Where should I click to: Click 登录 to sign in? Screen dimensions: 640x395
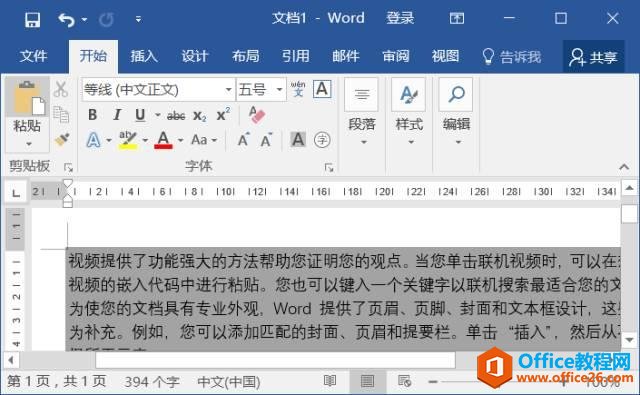(400, 18)
